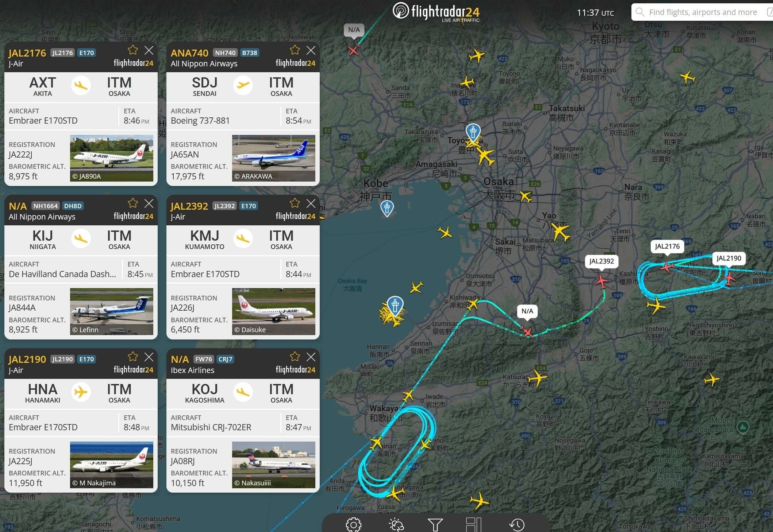The height and width of the screenshot is (532, 773).
Task: Click the flightradar24 logo at top
Action: point(436,12)
